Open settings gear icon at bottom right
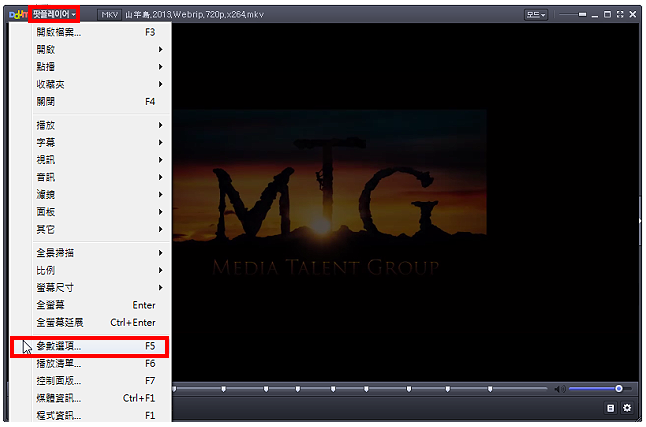646x427 pixels. tap(627, 408)
